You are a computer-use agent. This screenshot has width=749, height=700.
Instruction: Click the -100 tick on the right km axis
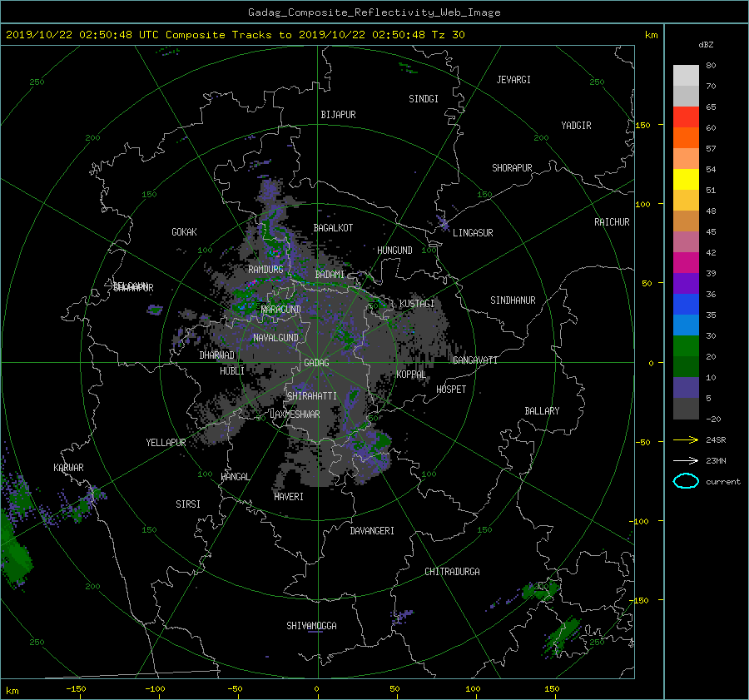[640, 521]
